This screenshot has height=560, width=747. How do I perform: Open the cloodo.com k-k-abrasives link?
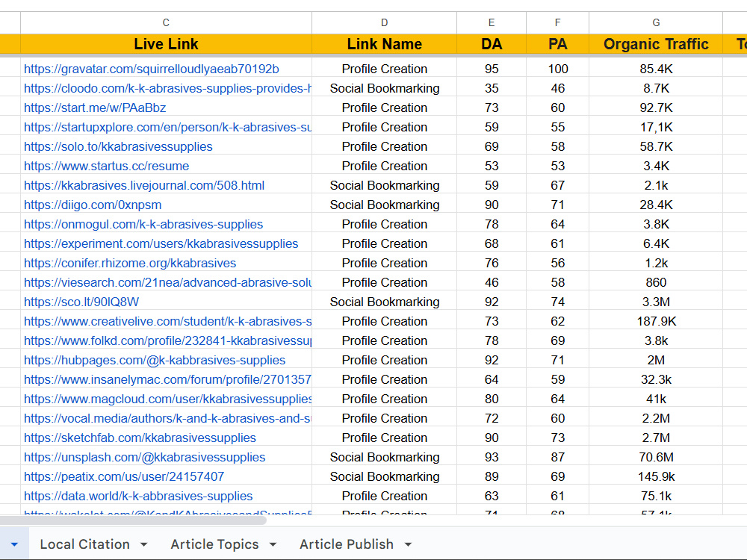click(167, 89)
